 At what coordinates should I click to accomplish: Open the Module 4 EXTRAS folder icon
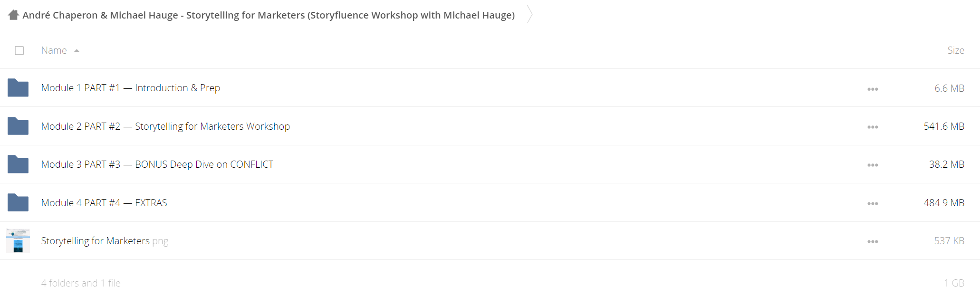[x=18, y=202]
